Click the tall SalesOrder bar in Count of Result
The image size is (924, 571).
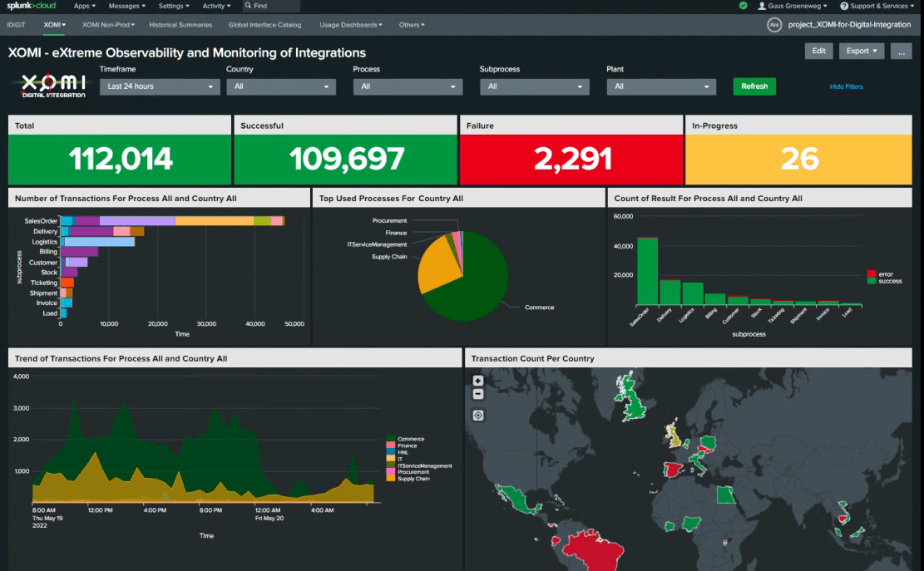[648, 272]
